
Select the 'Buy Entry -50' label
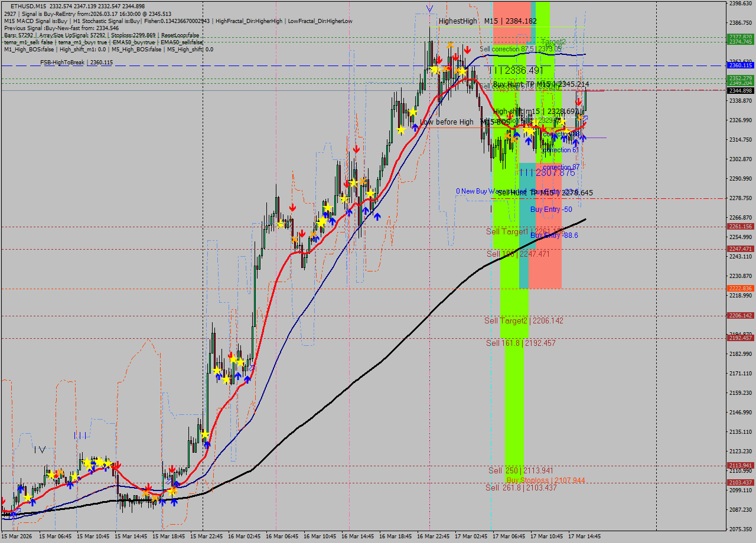[551, 210]
